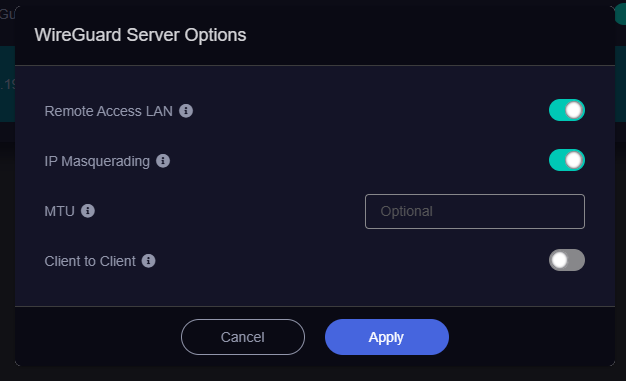The height and width of the screenshot is (381, 626).
Task: Click the Cancel button
Action: pyautogui.click(x=243, y=337)
